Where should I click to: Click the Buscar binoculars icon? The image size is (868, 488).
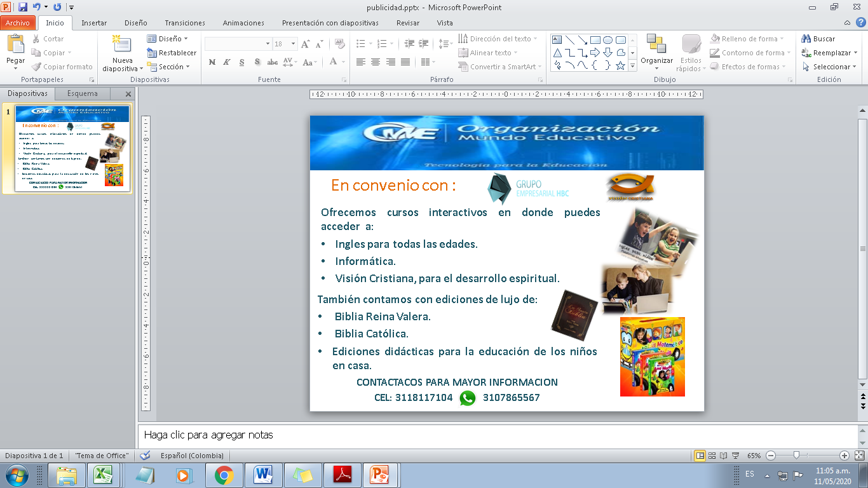[806, 39]
